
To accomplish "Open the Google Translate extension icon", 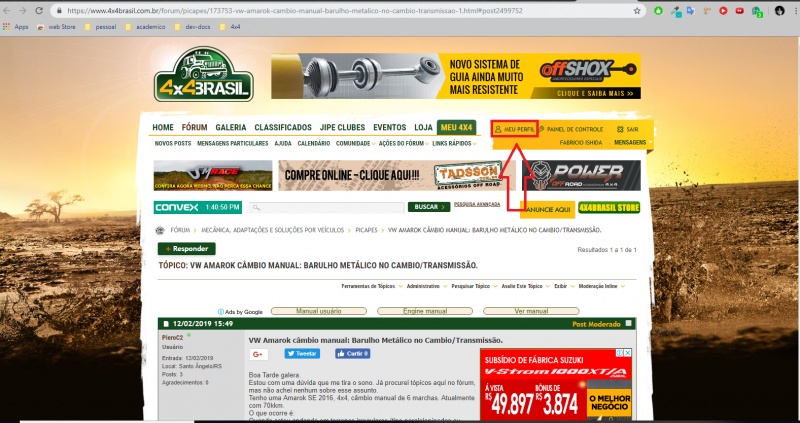I will 690,10.
